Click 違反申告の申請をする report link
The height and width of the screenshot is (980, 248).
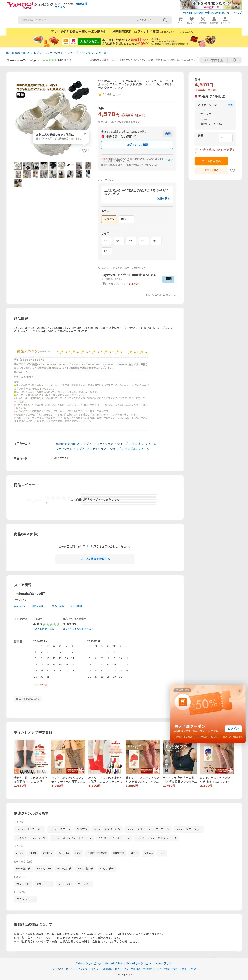[161, 295]
